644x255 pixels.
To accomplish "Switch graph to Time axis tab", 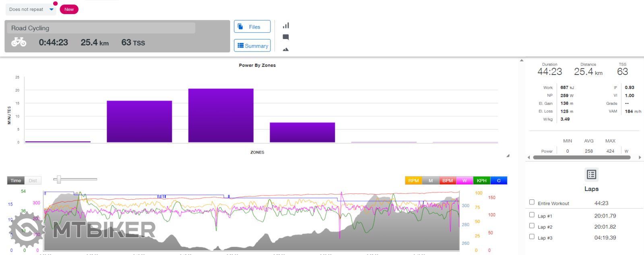I will tap(16, 180).
